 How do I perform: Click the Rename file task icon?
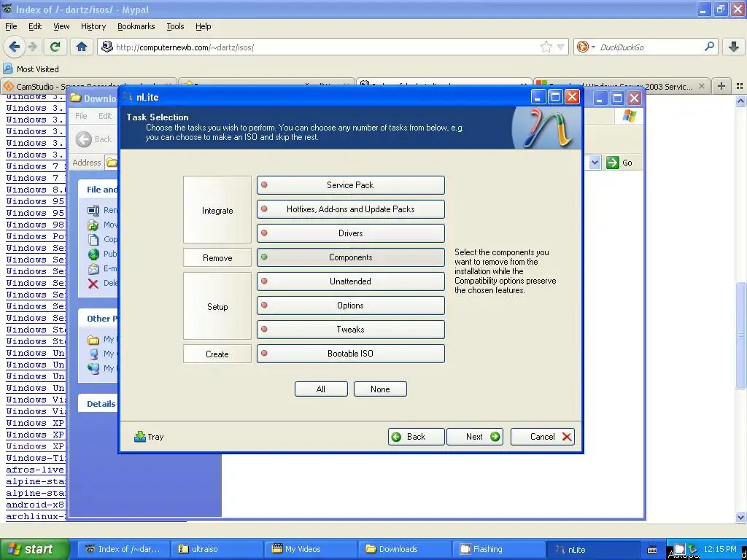(x=93, y=211)
